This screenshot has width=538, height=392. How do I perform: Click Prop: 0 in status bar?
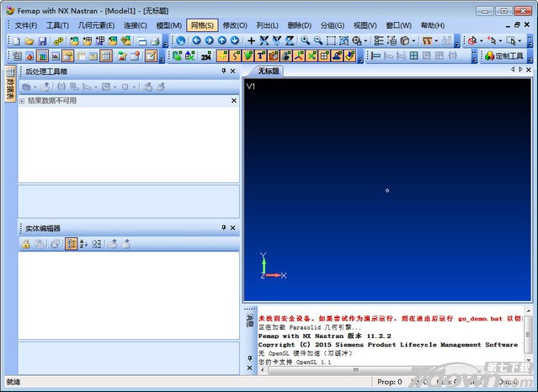pyautogui.click(x=389, y=382)
